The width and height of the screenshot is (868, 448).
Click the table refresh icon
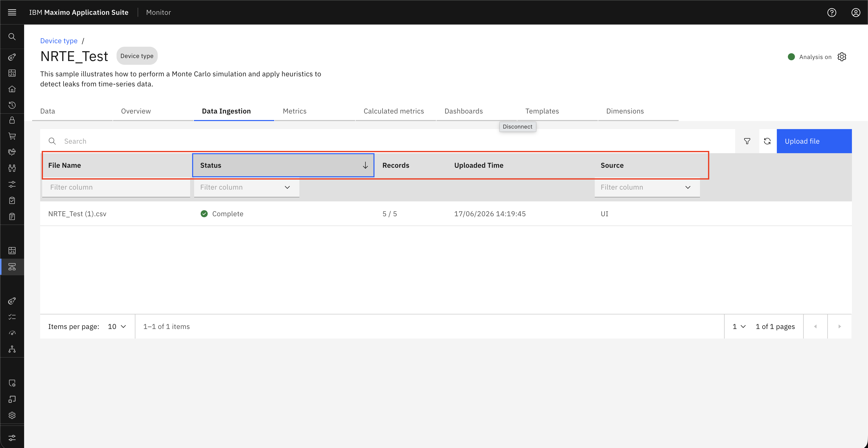click(767, 141)
